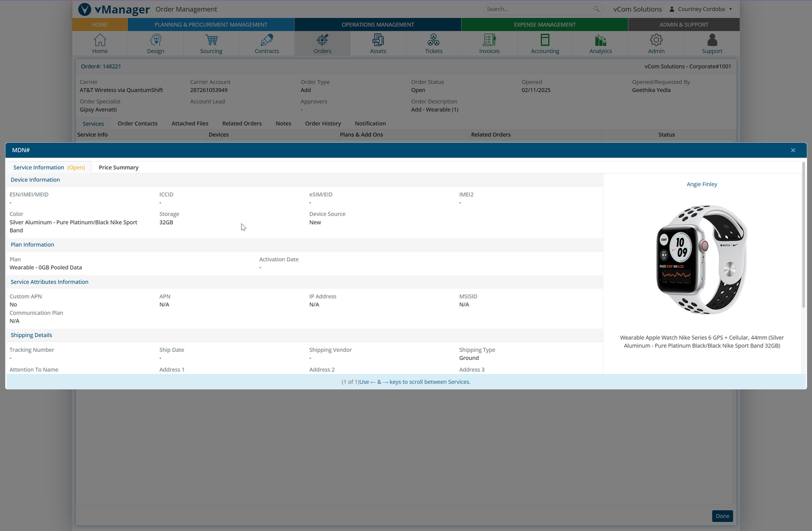Click the Opened date 02/11/2025
Screen dimensions: 812x531
click(x=536, y=90)
